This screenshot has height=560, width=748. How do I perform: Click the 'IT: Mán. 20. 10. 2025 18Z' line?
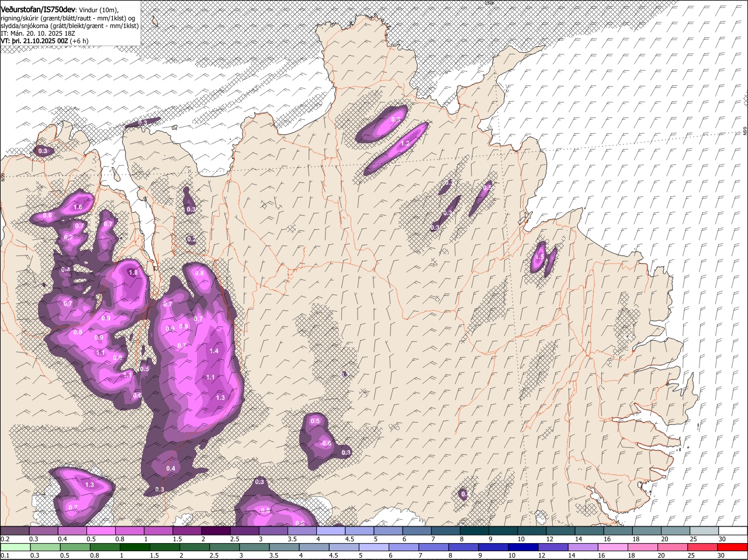pyautogui.click(x=39, y=33)
